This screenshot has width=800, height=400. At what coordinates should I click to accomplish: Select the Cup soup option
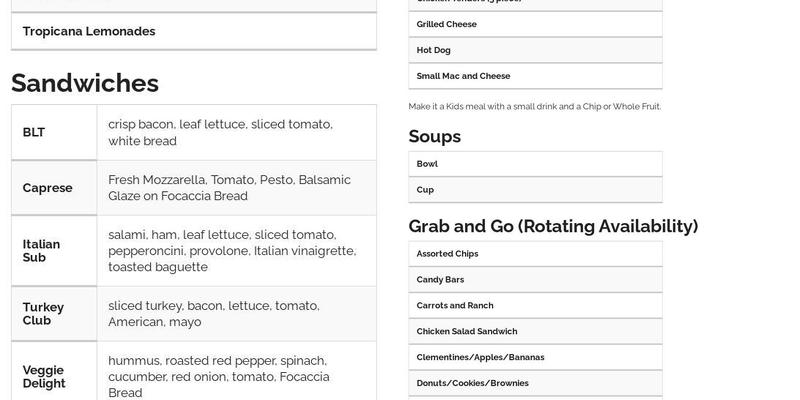coord(535,189)
